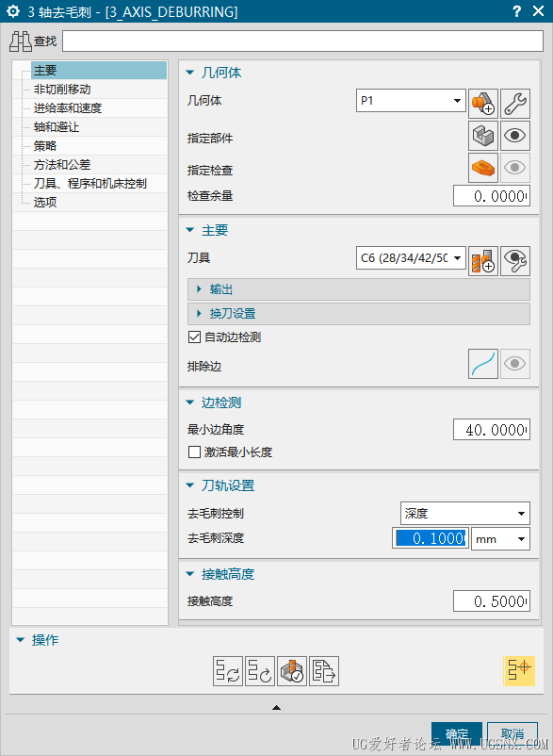Click the 确定 button
The height and width of the screenshot is (756, 553).
457,734
